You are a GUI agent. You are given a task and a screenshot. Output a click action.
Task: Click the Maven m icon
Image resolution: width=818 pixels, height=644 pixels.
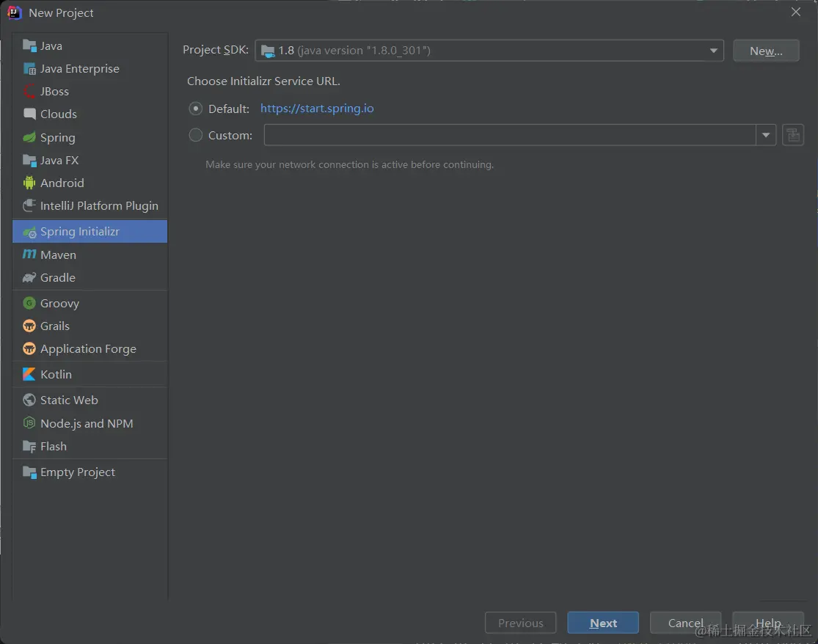pos(29,255)
